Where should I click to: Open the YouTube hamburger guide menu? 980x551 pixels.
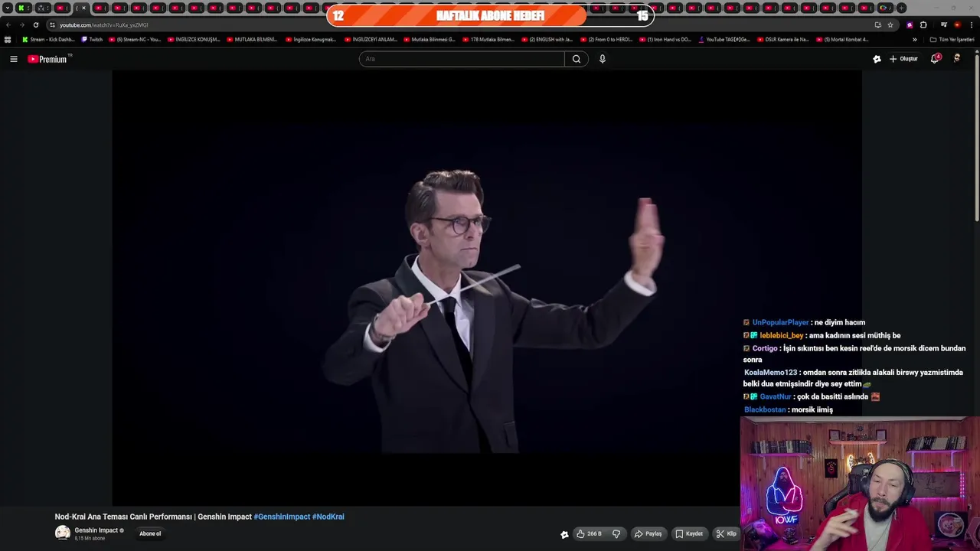coord(13,59)
